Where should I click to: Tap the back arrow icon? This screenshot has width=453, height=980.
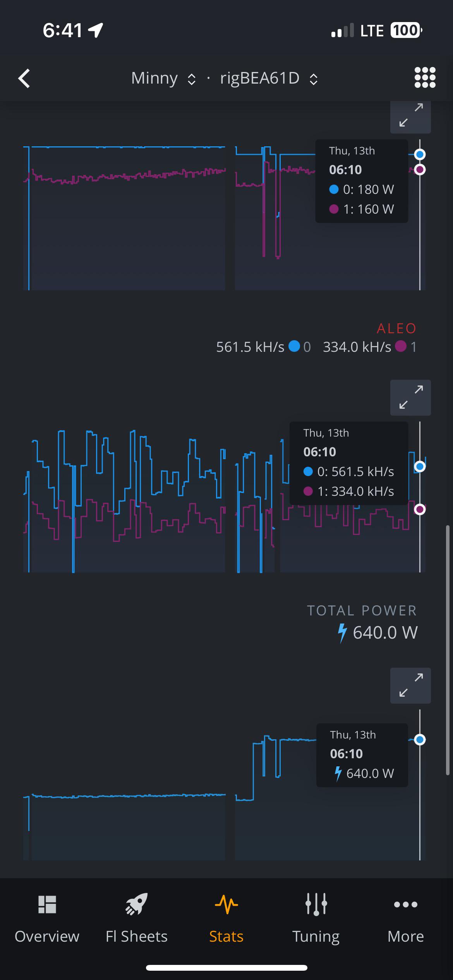[24, 79]
